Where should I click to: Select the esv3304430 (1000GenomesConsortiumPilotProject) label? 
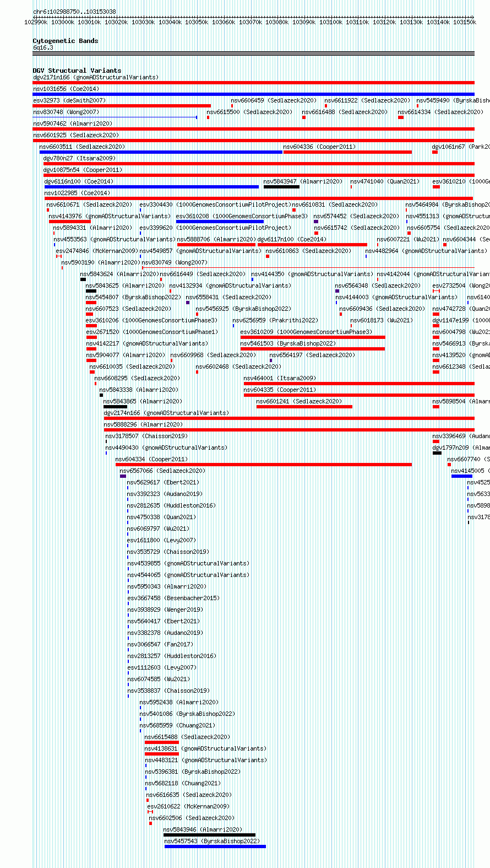215,204
